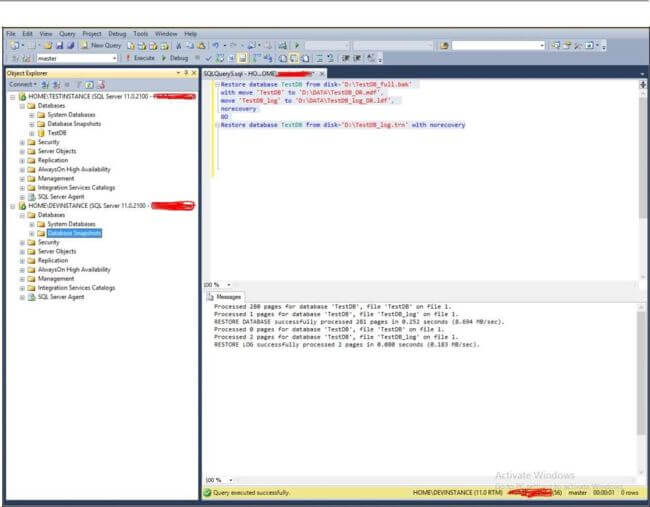Click the HOME\DEVINSTANCE server node icon
This screenshot has height=507, width=650.
point(22,206)
